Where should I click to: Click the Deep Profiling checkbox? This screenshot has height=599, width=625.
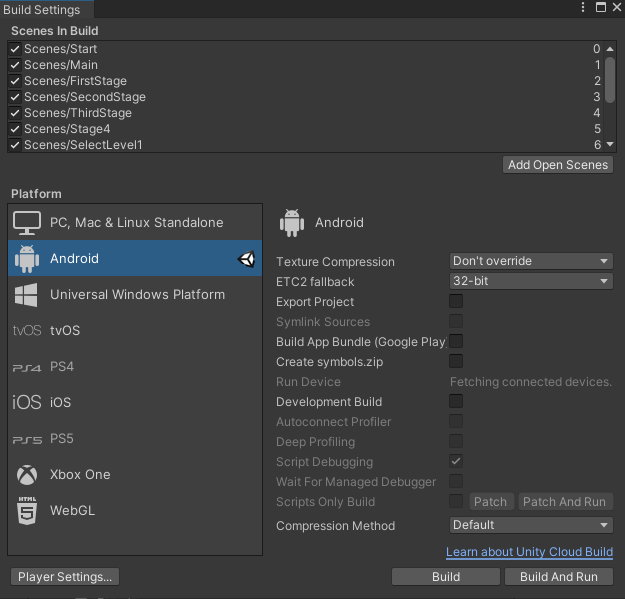point(456,441)
